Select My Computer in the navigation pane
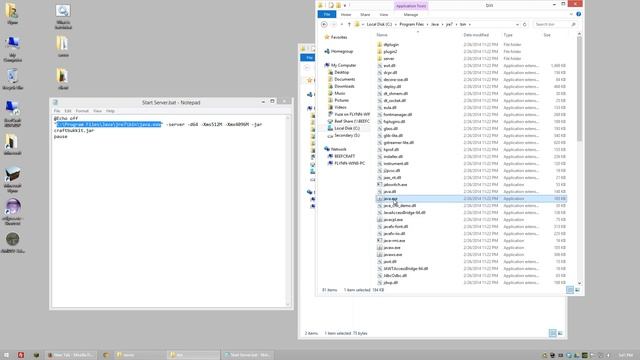 (x=343, y=65)
